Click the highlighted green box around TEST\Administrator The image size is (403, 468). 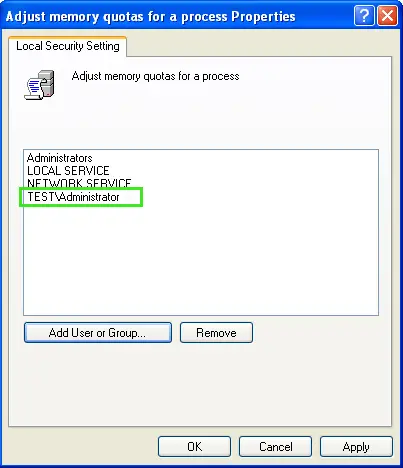point(81,197)
